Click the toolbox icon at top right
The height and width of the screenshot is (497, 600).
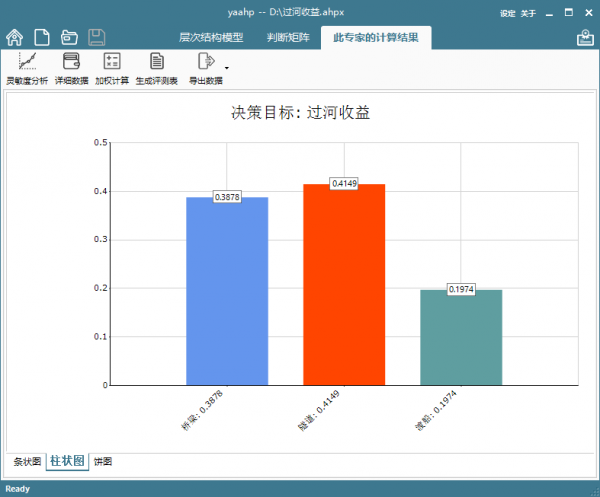click(585, 38)
